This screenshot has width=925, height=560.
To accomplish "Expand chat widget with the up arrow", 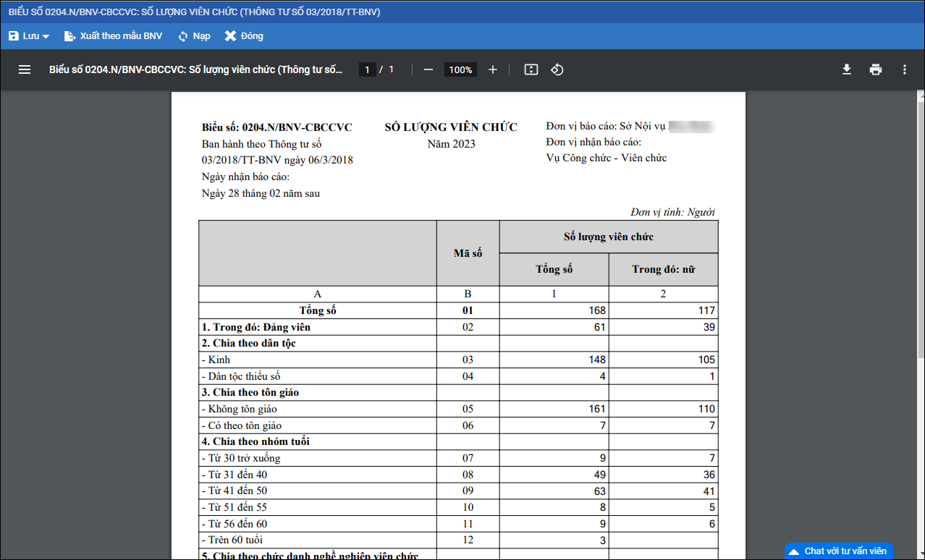I will tap(794, 552).
